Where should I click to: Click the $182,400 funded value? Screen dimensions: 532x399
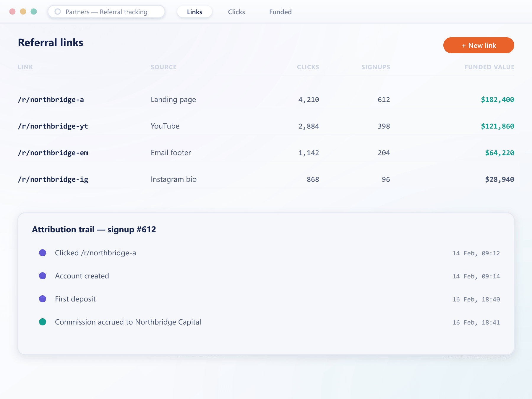[x=497, y=100]
